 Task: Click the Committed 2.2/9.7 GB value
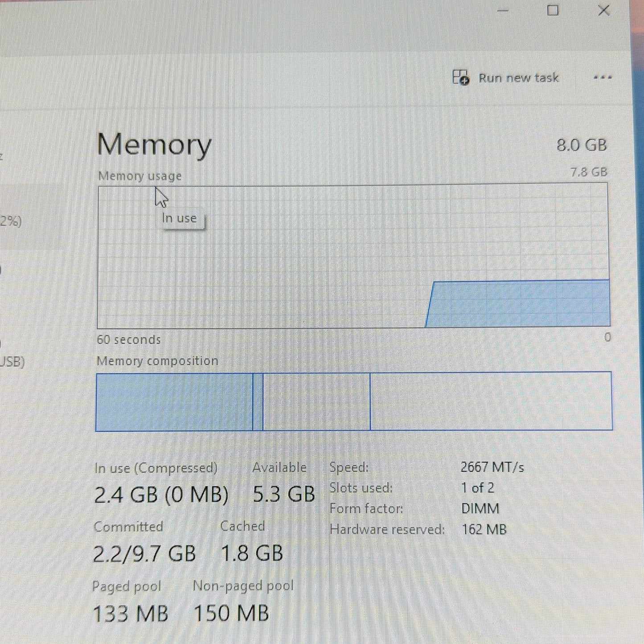144,554
